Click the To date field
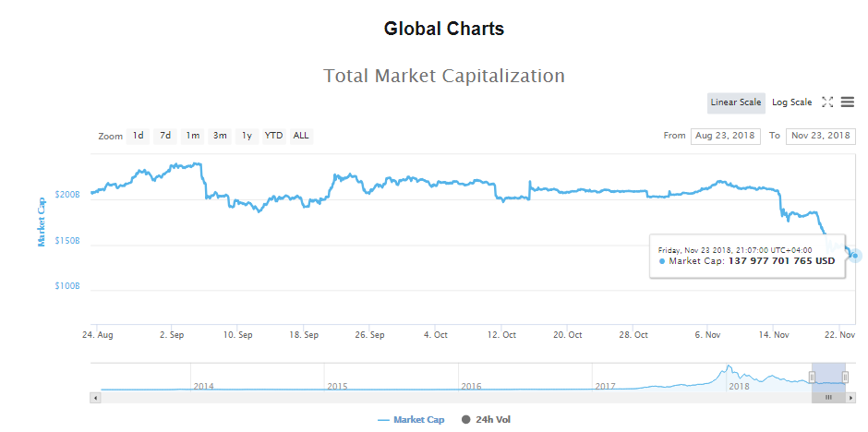The image size is (868, 432). pos(820,136)
